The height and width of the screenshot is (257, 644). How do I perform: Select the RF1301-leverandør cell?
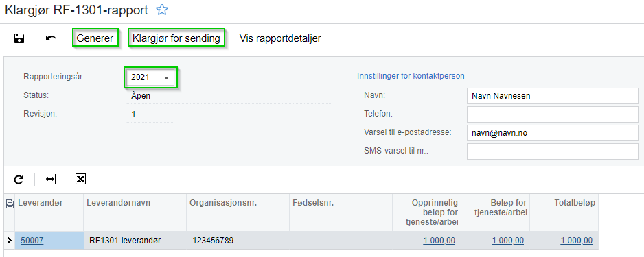click(x=135, y=241)
